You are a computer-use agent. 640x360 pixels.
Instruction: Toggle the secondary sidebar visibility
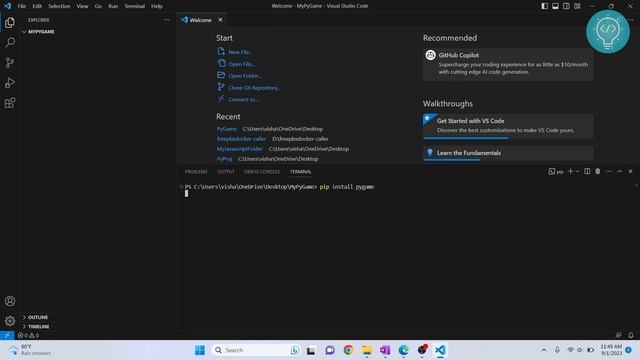[566, 6]
